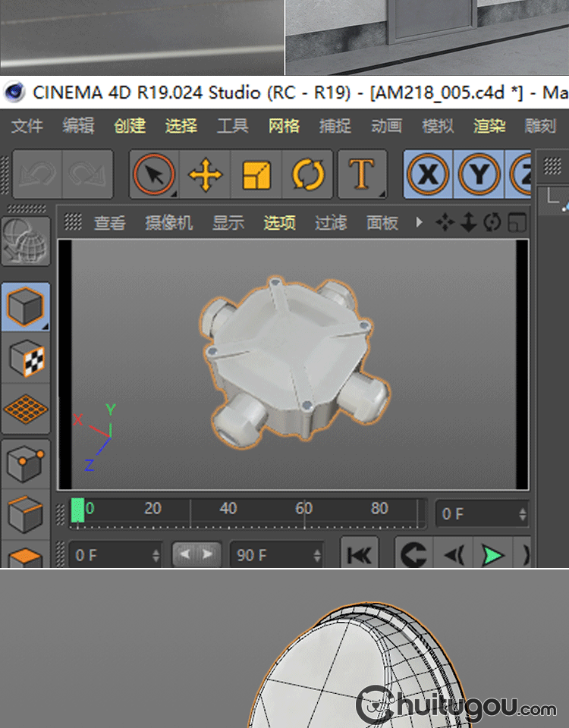
Task: Open the recent tools T icon
Action: coord(363,174)
